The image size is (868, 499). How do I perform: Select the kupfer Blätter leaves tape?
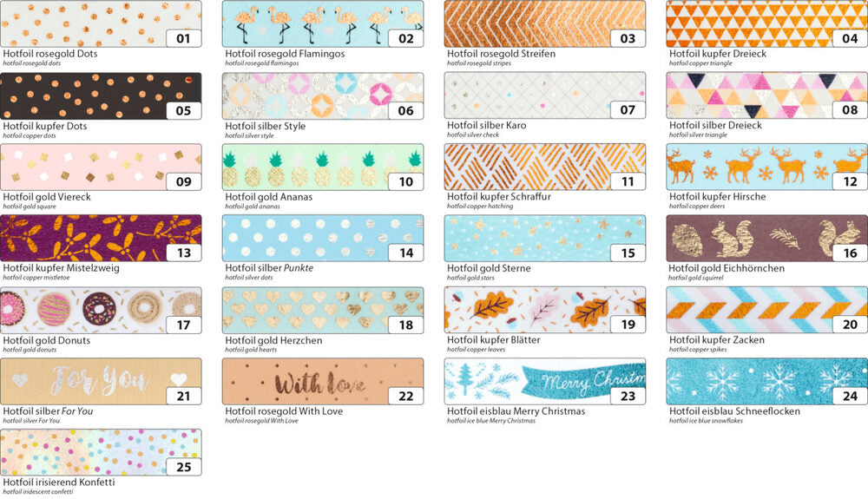(x=545, y=311)
